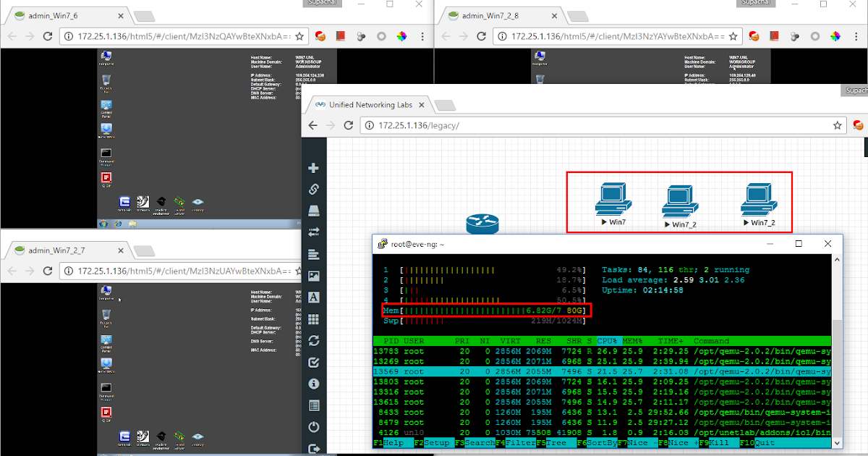Select htop process row PID 4126
868x456 pixels.
pos(602,432)
